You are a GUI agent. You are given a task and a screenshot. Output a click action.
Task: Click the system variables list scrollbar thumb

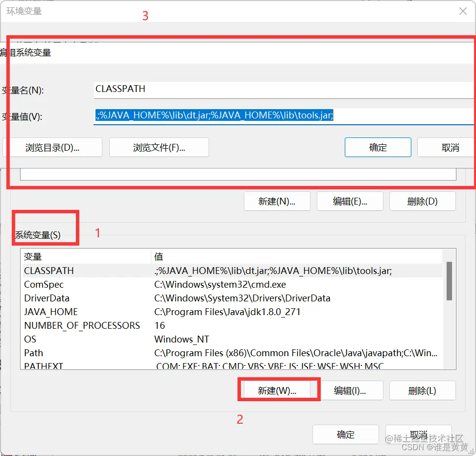click(x=449, y=281)
